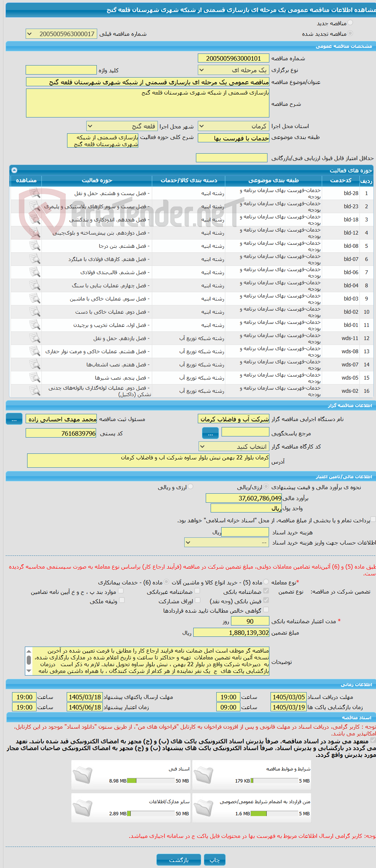Open the متن قرارداد folder icon

pos(203,808)
